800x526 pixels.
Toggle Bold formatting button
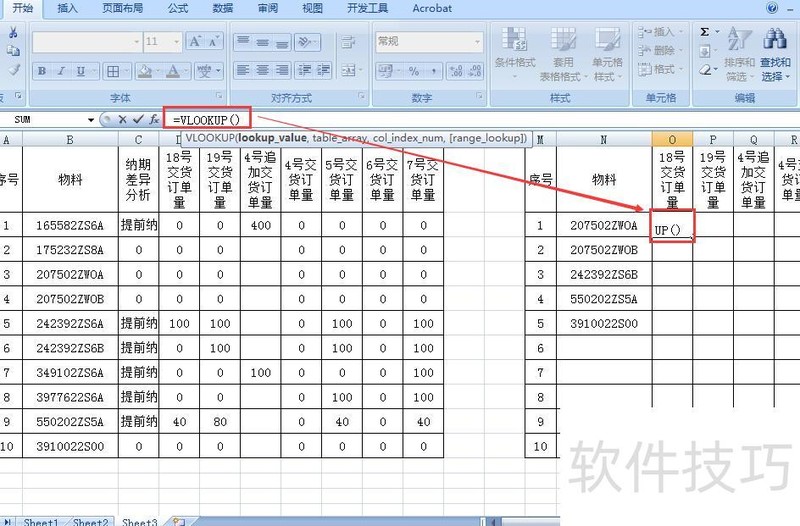click(42, 71)
